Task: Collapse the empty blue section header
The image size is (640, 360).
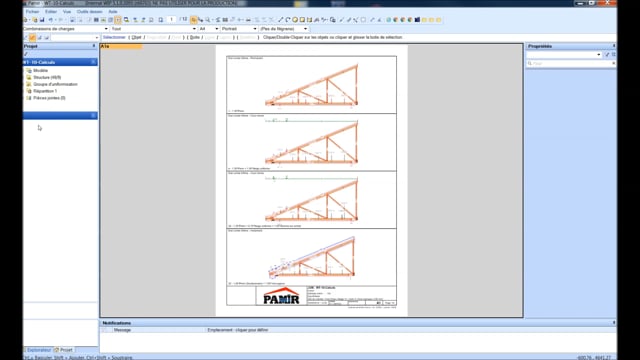Action: point(93,116)
